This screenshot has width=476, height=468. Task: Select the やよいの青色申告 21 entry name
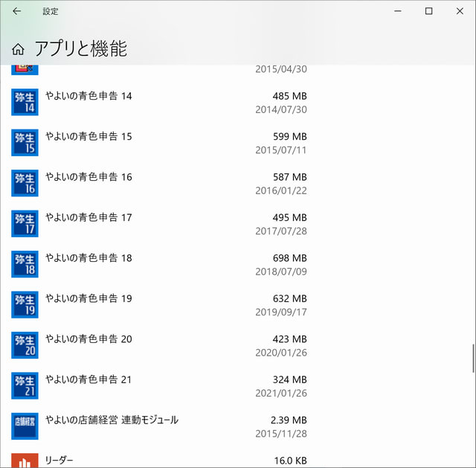point(89,379)
